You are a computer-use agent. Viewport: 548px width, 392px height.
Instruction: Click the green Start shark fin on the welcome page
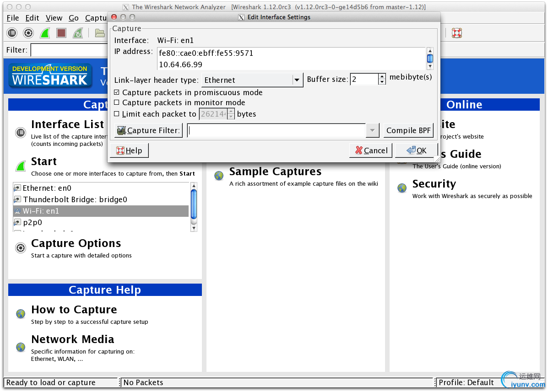(21, 166)
